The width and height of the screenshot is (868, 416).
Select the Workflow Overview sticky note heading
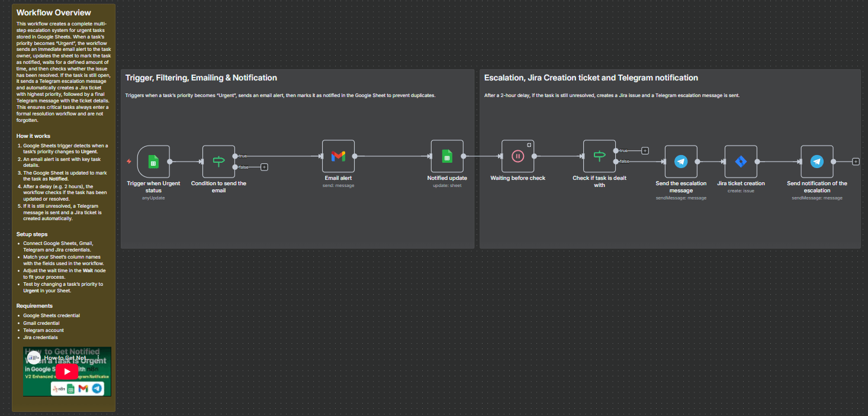click(x=54, y=12)
